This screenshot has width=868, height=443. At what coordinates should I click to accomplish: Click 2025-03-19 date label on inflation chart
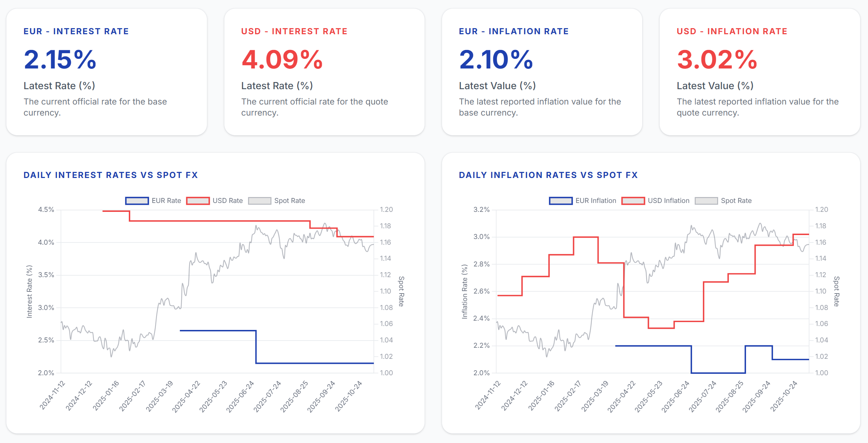(595, 396)
